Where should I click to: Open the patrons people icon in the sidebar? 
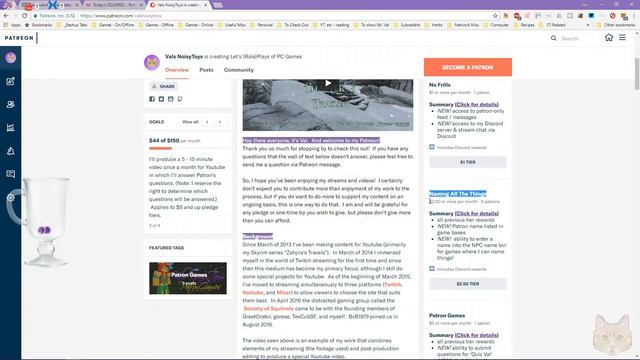(11, 104)
